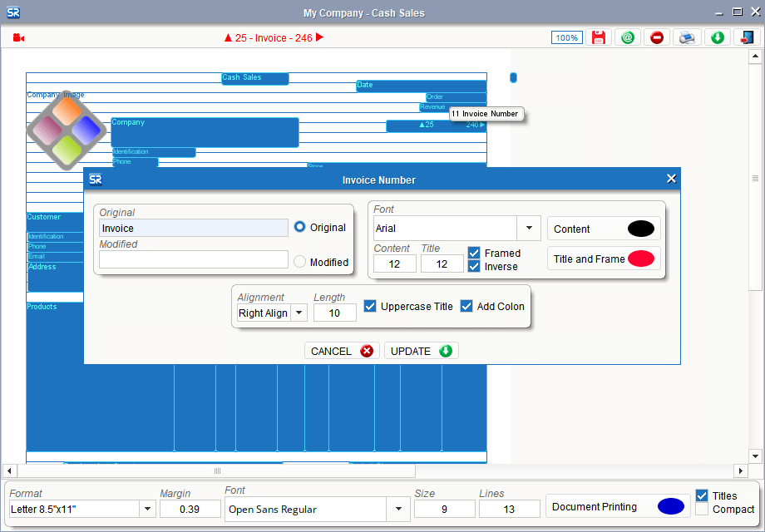The width and height of the screenshot is (765, 532).
Task: Click the exit door icon
Action: 744,37
